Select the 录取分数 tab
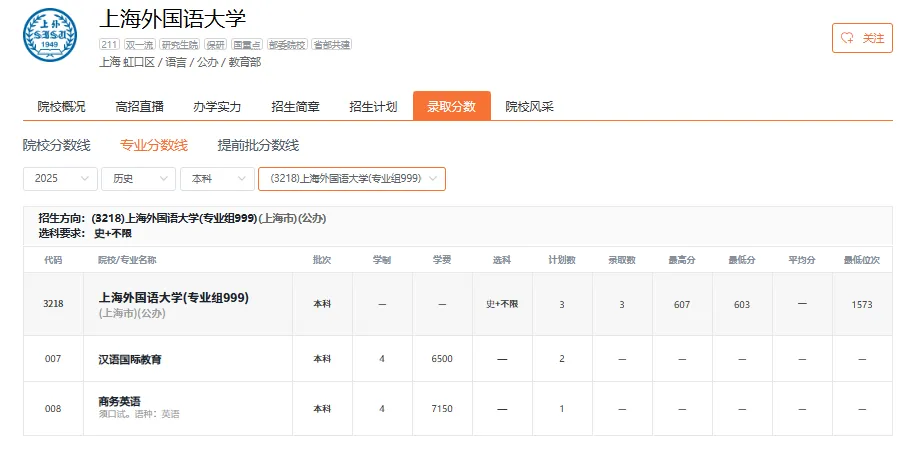Viewport: 918px width, 450px height. 451,107
